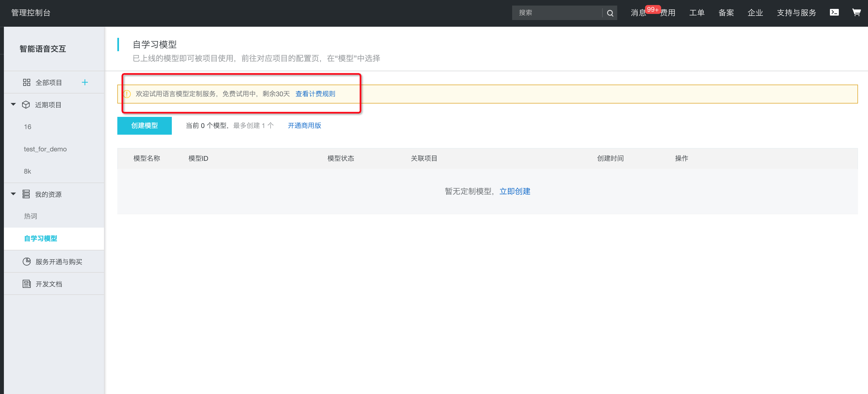Click the warning icon in the trial notice
The image size is (868, 394).
tap(127, 94)
